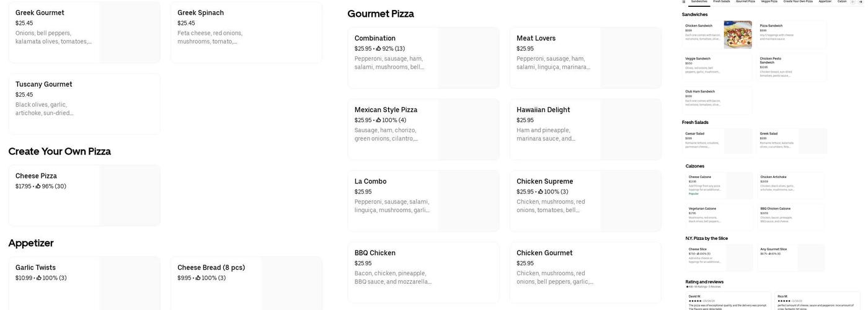Open the Veggie Pizza tab
The width and height of the screenshot is (868, 310).
coord(769,2)
